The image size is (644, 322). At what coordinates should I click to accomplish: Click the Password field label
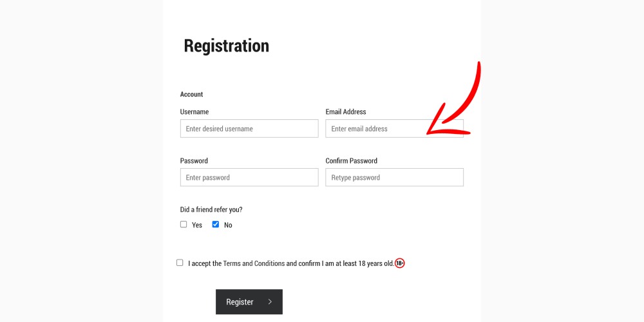pos(194,160)
